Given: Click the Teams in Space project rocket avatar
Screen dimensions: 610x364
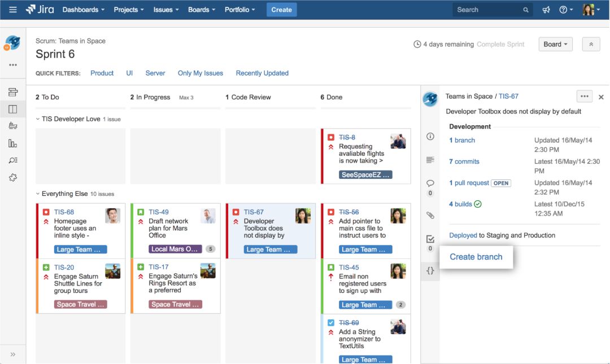Looking at the screenshot, I should [x=12, y=43].
